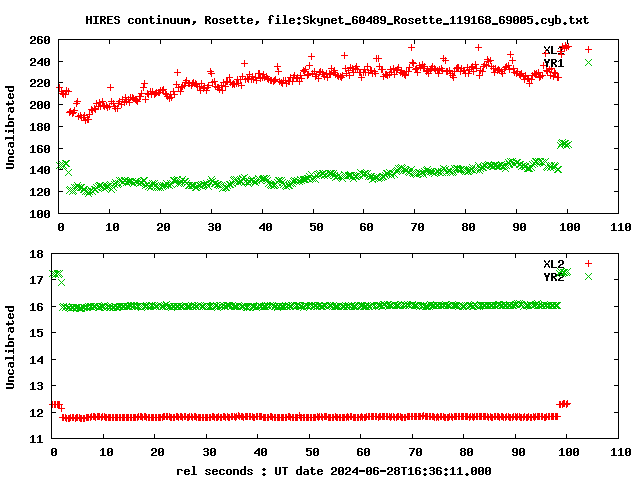
Task: Click the red plus marker beside XL2
Action: tap(588, 264)
